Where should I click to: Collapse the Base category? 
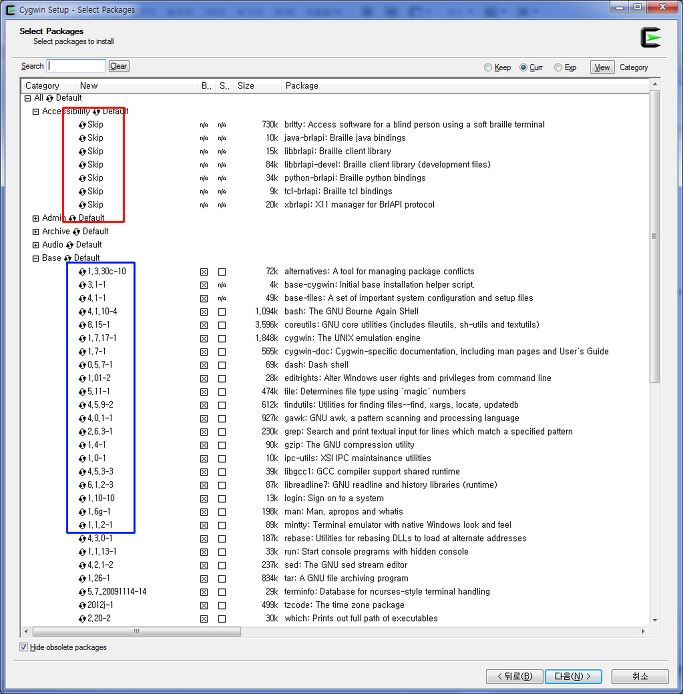[x=36, y=258]
